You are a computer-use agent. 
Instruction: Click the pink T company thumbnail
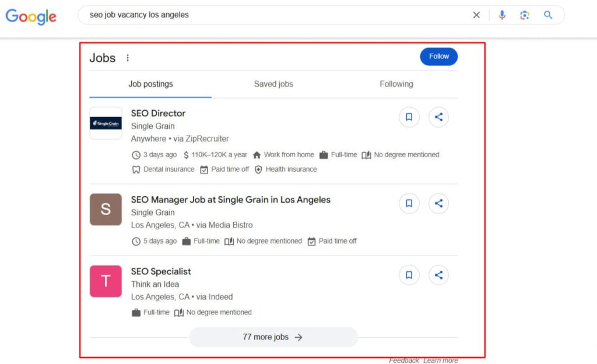106,281
